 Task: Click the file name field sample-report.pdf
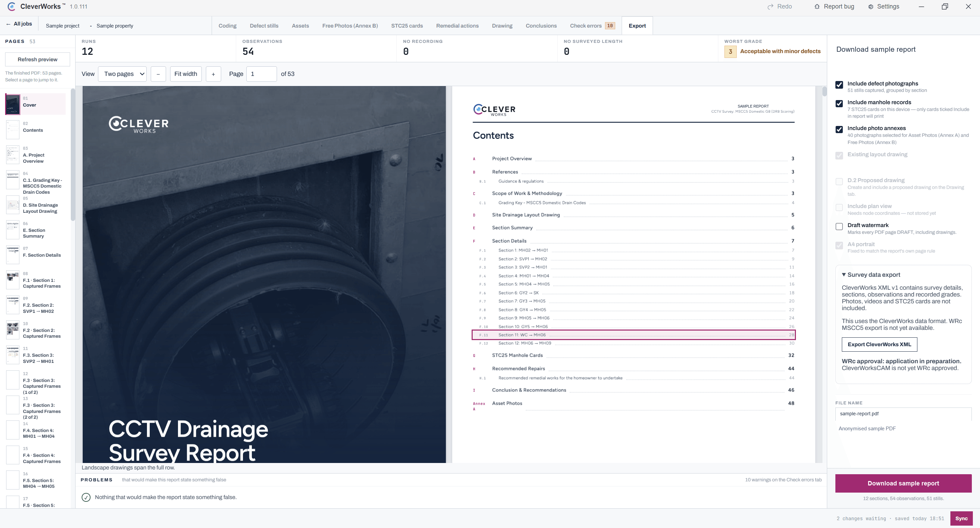(x=903, y=414)
